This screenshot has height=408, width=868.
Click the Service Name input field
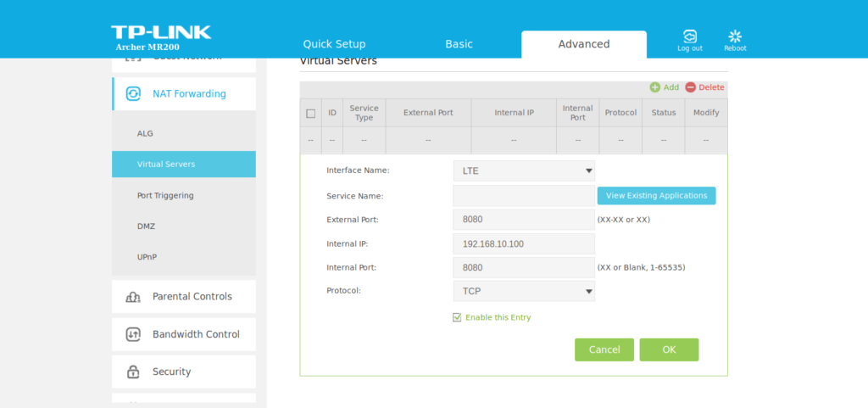click(524, 196)
